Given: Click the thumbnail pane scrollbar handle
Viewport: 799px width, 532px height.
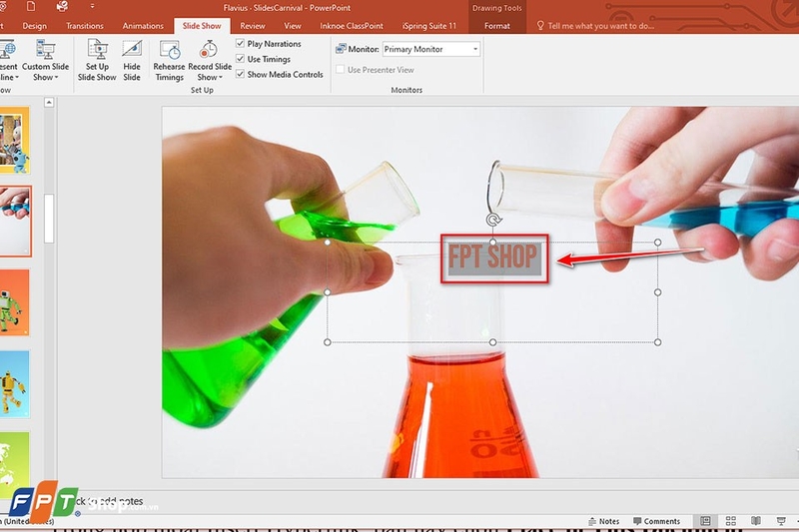Looking at the screenshot, I should click(x=49, y=219).
